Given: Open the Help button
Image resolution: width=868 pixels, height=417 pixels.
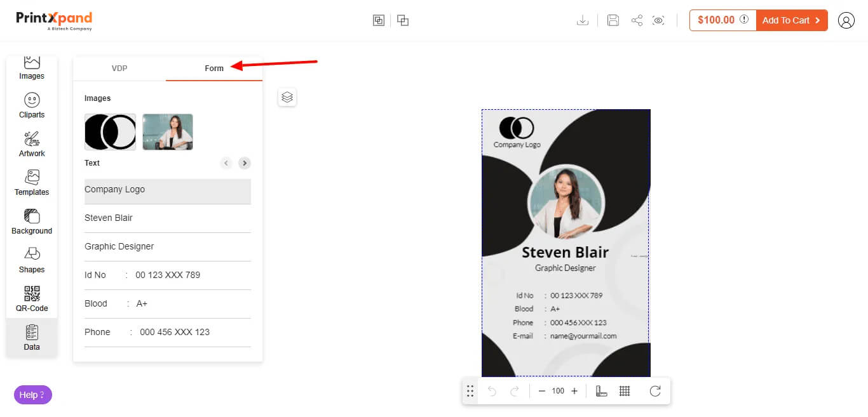Looking at the screenshot, I should click(x=32, y=395).
